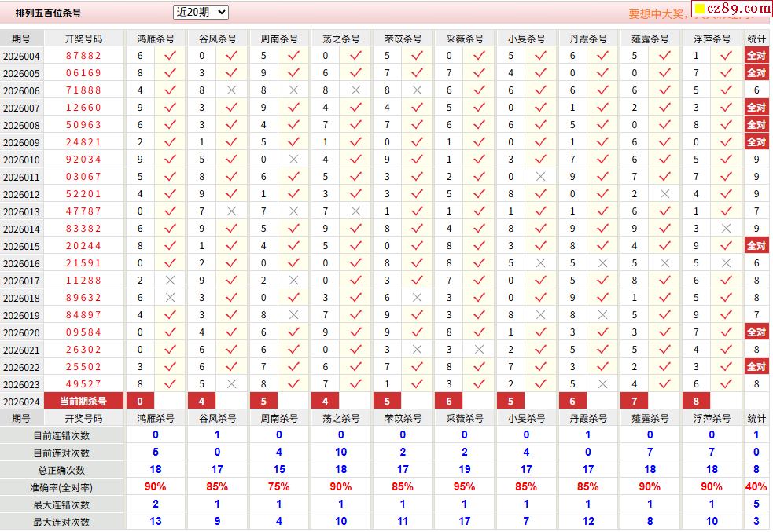
Task: Click the check mark under 鸿雁杀号 in row 2026004
Action: (x=170, y=56)
